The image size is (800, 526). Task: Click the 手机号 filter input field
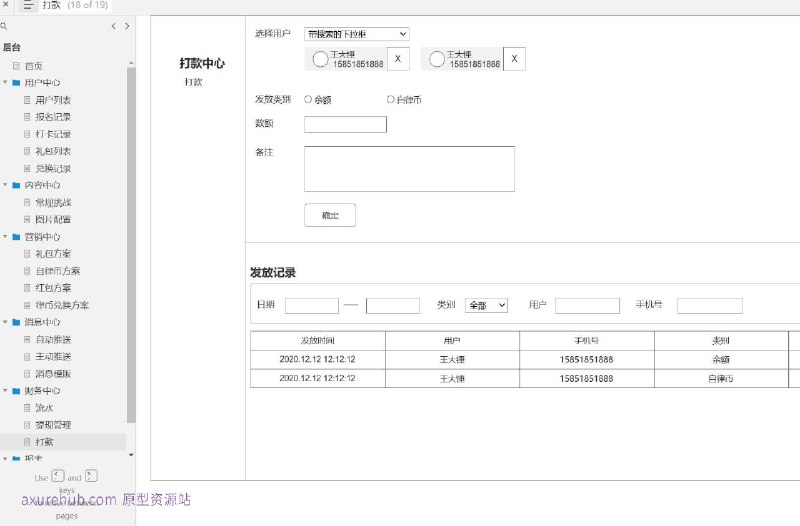710,306
